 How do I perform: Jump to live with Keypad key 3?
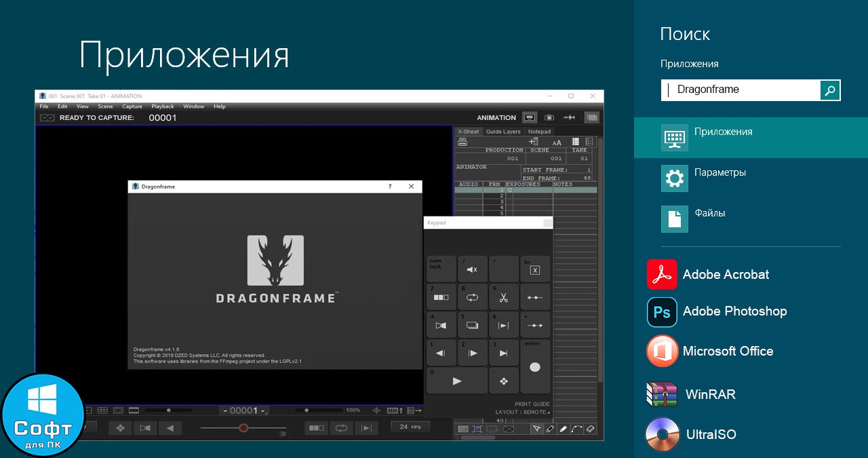(504, 353)
